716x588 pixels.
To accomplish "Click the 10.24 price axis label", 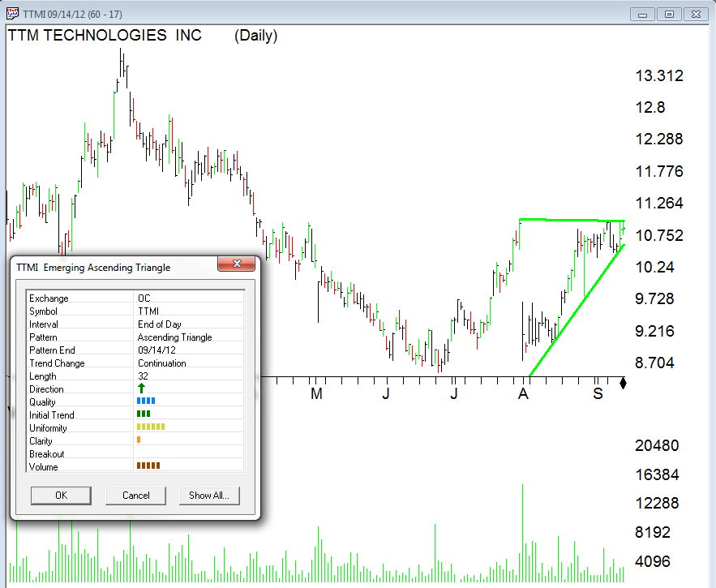I will click(x=655, y=268).
